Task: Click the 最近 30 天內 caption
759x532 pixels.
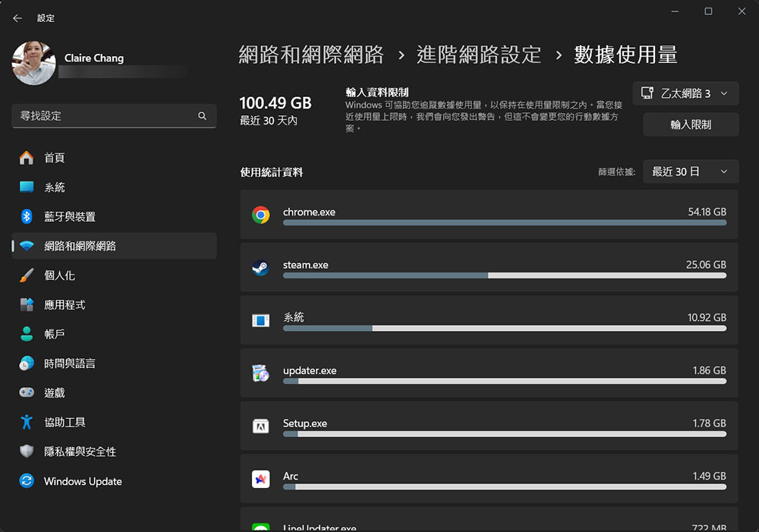Action: point(269,121)
